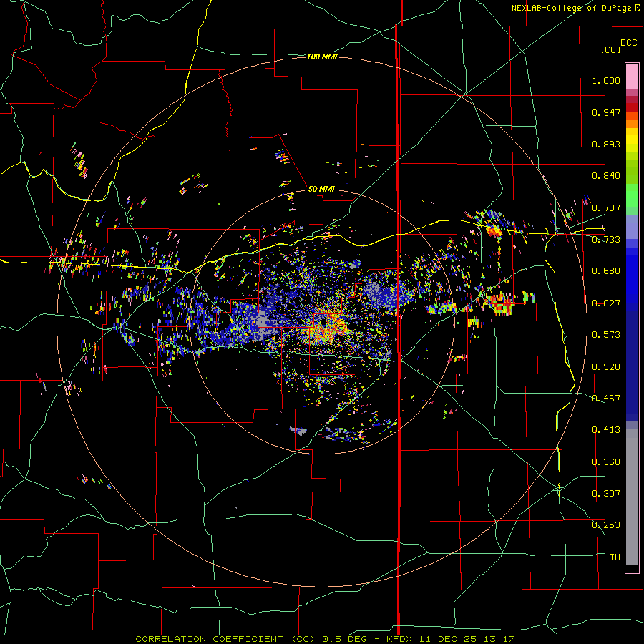Click the 0.360 legend value
Viewport: 644px width, 644px height.
pyautogui.click(x=606, y=462)
